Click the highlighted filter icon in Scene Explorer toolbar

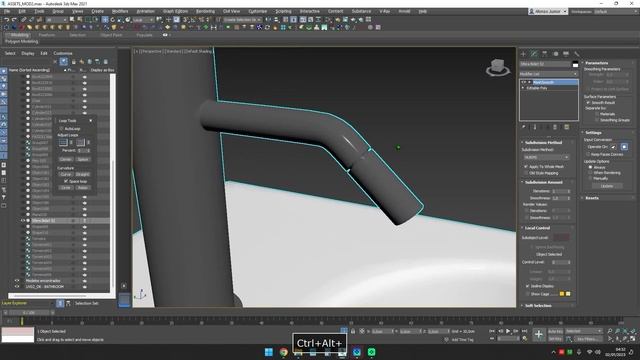64,62
